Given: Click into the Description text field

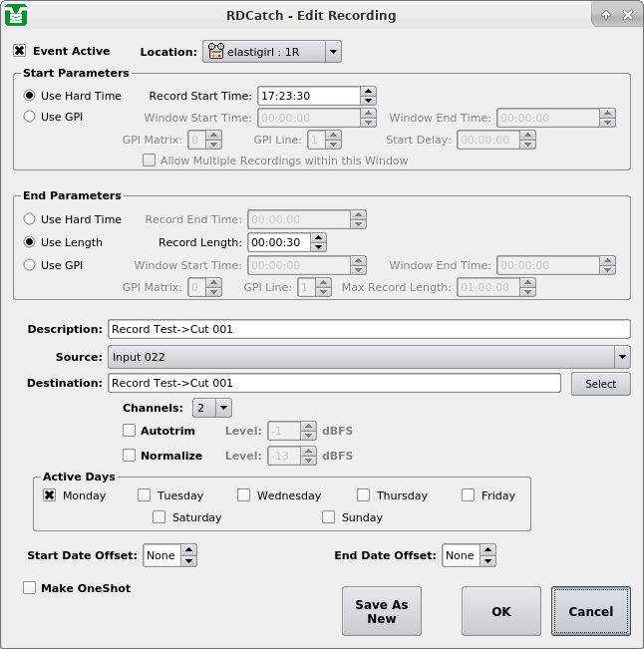Looking at the screenshot, I should point(368,329).
